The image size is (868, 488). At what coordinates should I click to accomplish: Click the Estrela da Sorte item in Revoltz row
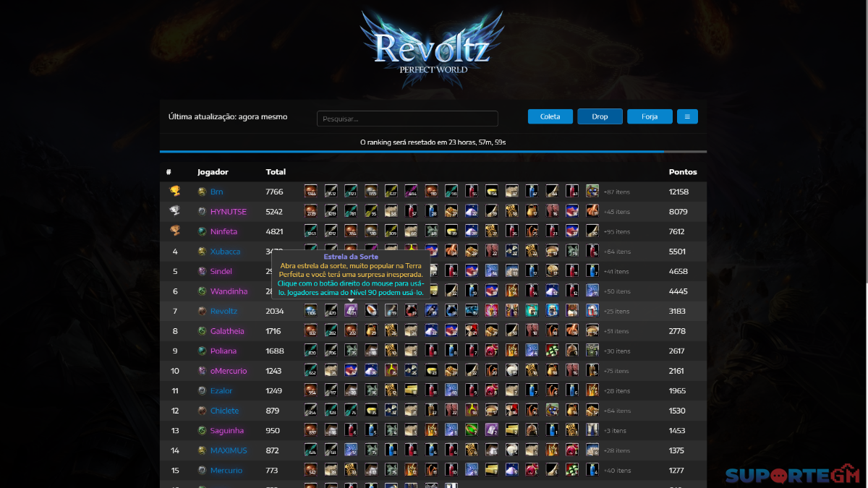click(x=351, y=311)
